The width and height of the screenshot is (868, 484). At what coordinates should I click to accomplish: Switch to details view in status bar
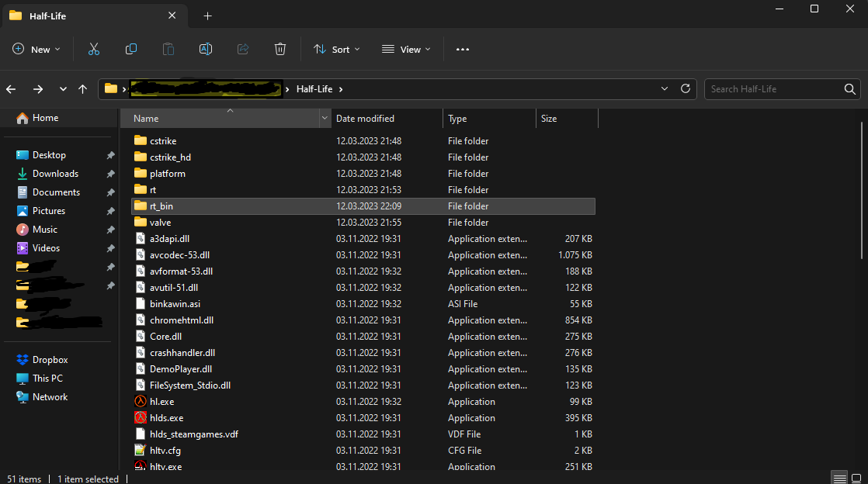[x=839, y=478]
